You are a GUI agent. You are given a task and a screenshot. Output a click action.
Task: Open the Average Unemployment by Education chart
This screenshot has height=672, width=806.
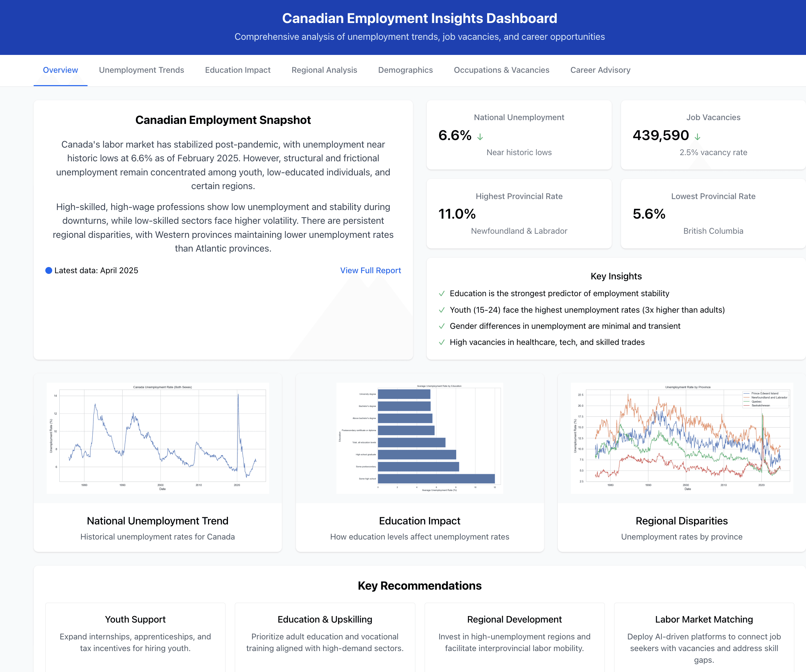point(419,438)
